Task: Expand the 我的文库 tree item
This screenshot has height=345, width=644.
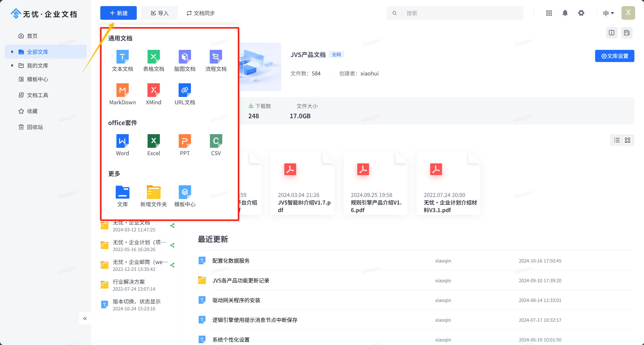Action: pyautogui.click(x=12, y=65)
